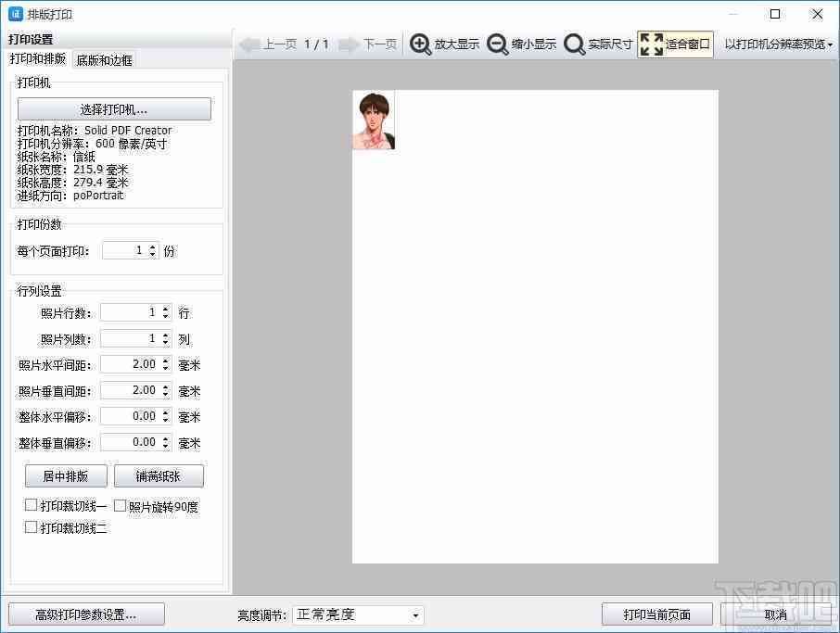Maximize the 排版打印 window
The width and height of the screenshot is (840, 633).
[x=775, y=14]
